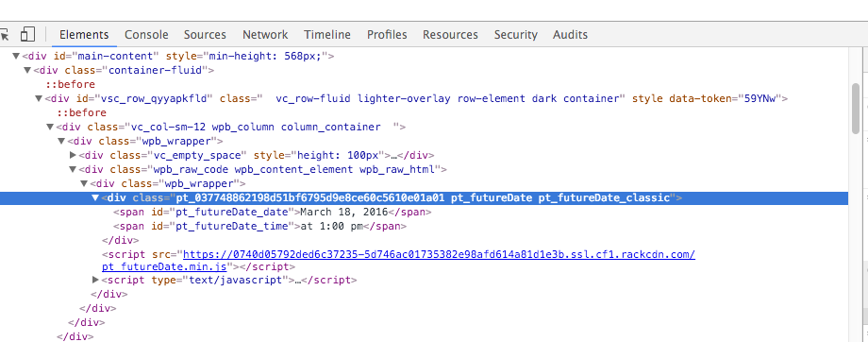Collapse the vc_col-sm-12 column div

pyautogui.click(x=50, y=127)
